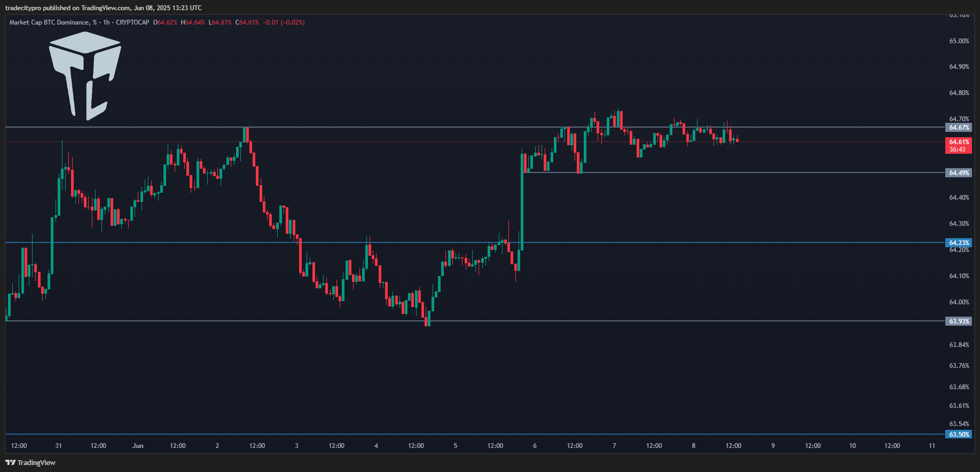Select the 64.23% horizontal line price label
Image resolution: width=980 pixels, height=472 pixels.
[959, 243]
